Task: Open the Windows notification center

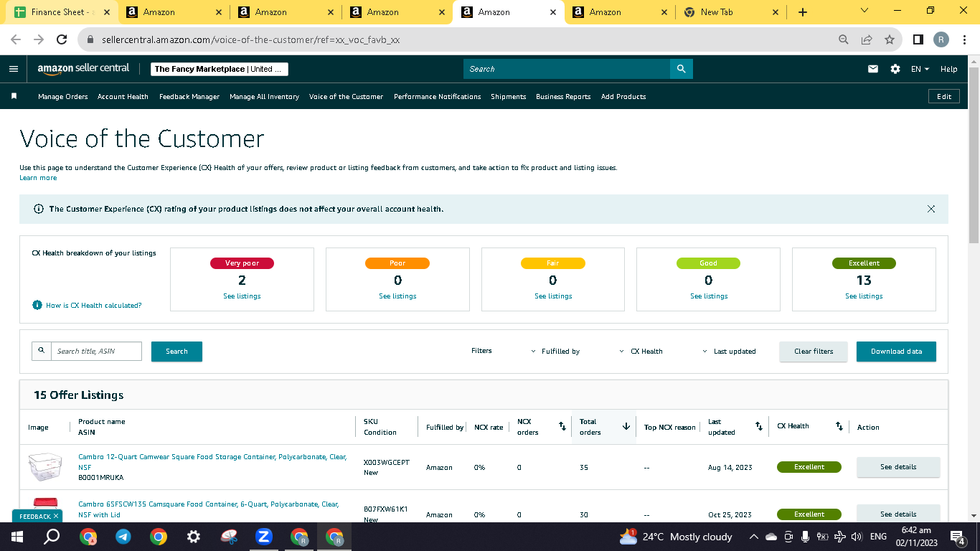Action: coord(957,537)
